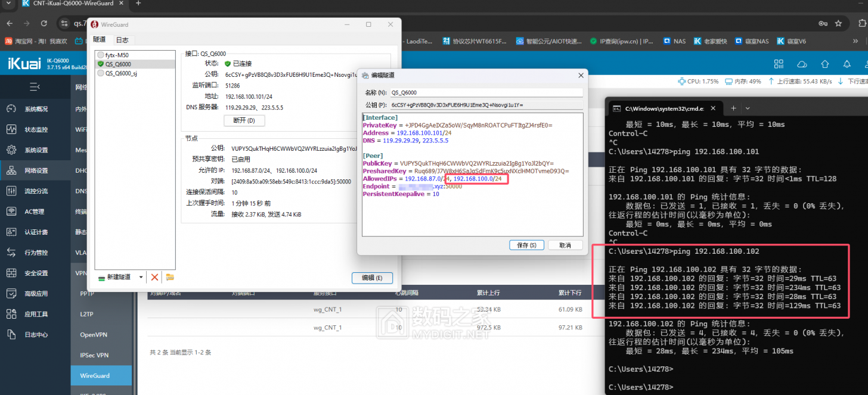Viewport: 868px width, 395px height.
Task: Open a new terminal tab with the plus button
Action: click(733, 108)
